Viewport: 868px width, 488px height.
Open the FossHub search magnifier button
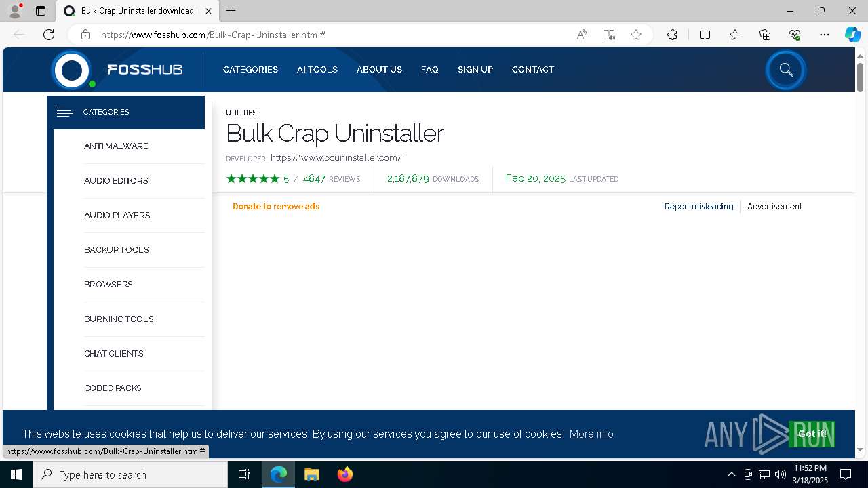pos(786,70)
